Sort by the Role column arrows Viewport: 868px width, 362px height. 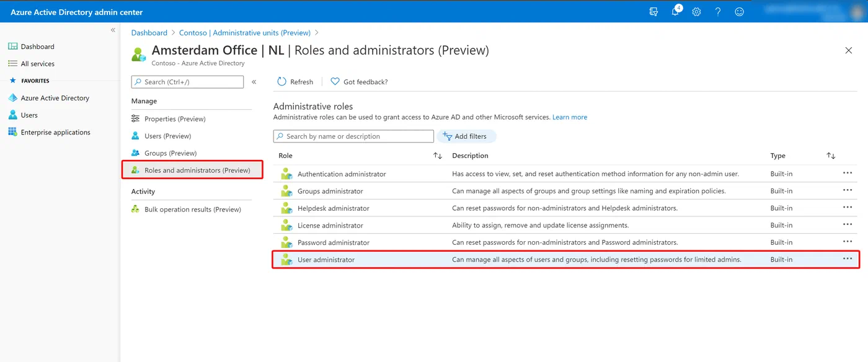tap(438, 156)
